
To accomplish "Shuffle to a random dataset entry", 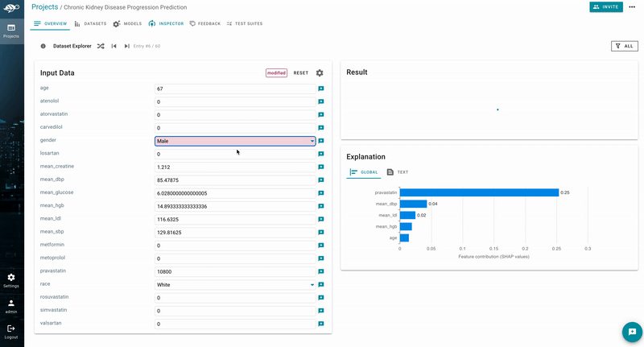I will (101, 46).
